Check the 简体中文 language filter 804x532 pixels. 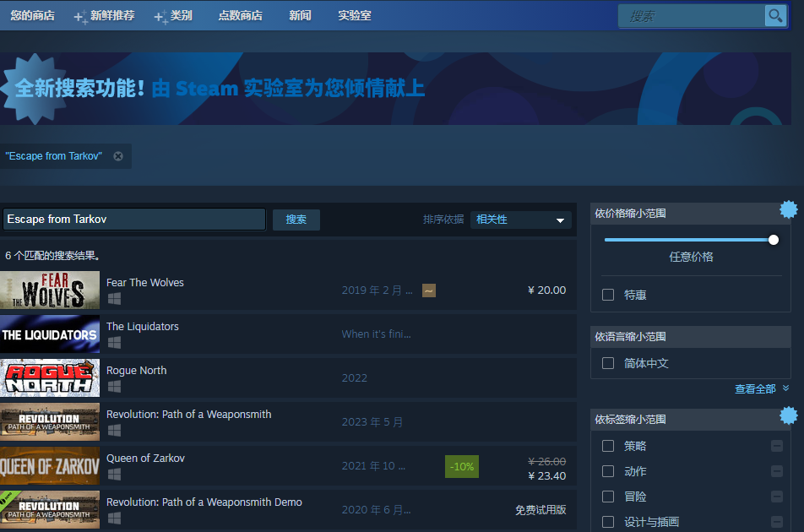[608, 363]
